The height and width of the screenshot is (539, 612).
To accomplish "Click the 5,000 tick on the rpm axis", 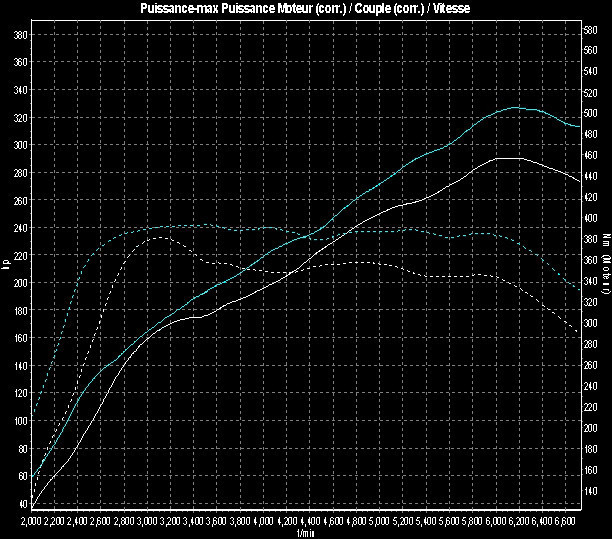I will (x=380, y=522).
